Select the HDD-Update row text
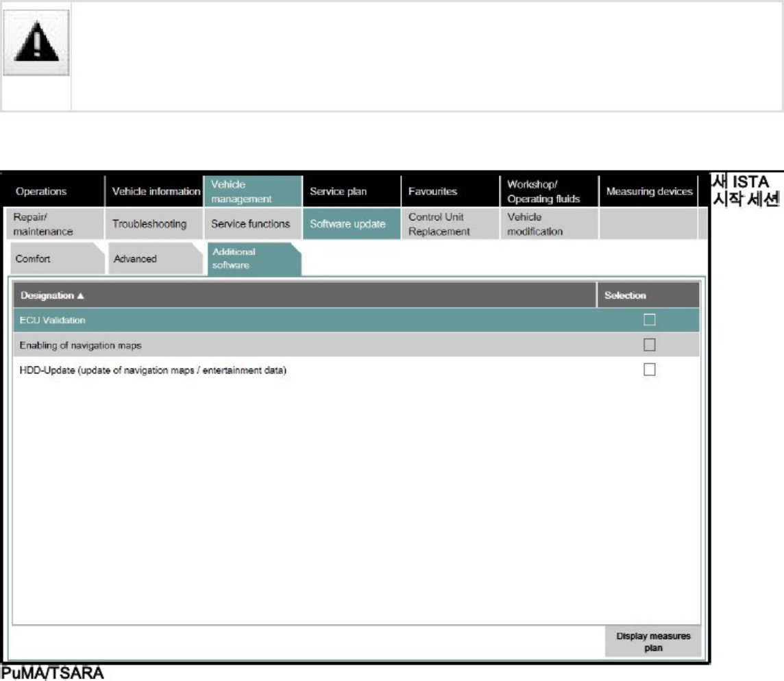The width and height of the screenshot is (784, 681). coord(153,370)
